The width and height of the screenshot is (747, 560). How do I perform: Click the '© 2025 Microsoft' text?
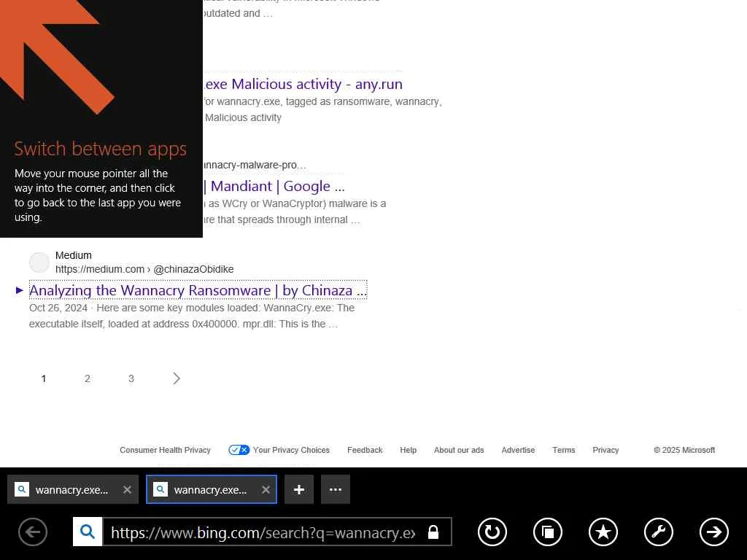coord(684,450)
